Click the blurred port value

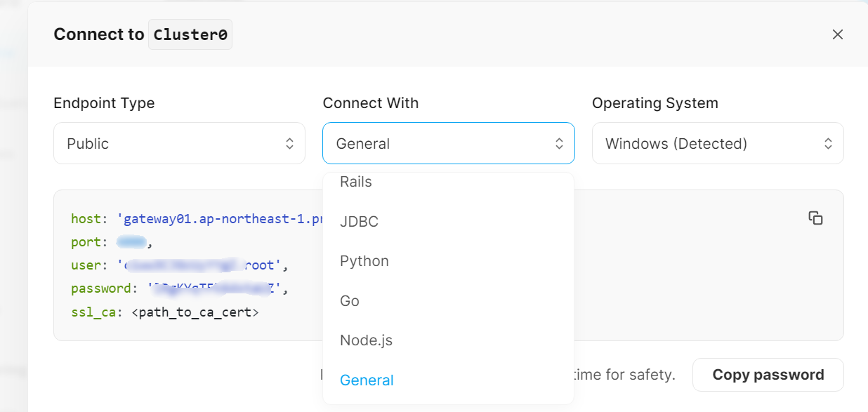click(x=131, y=242)
